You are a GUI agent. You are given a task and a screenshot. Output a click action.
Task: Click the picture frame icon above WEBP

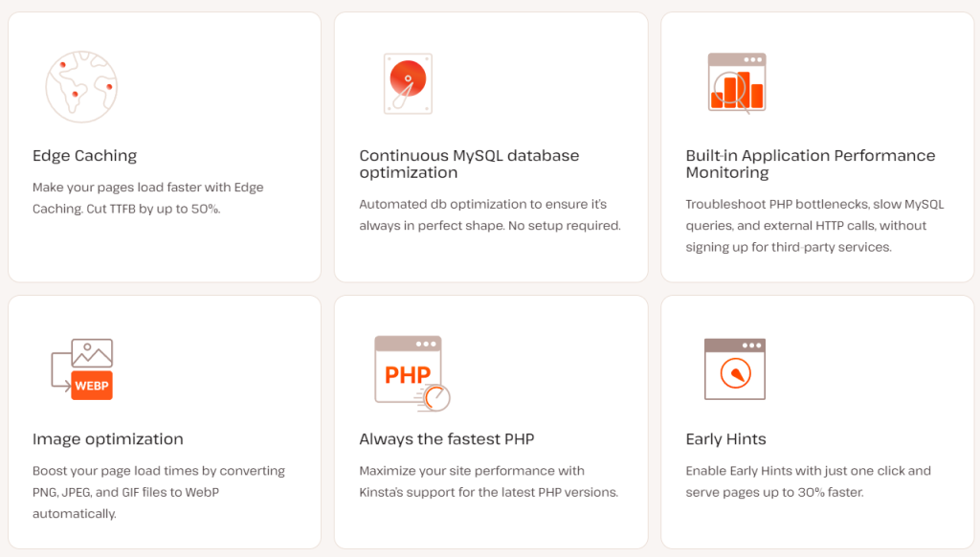92,352
